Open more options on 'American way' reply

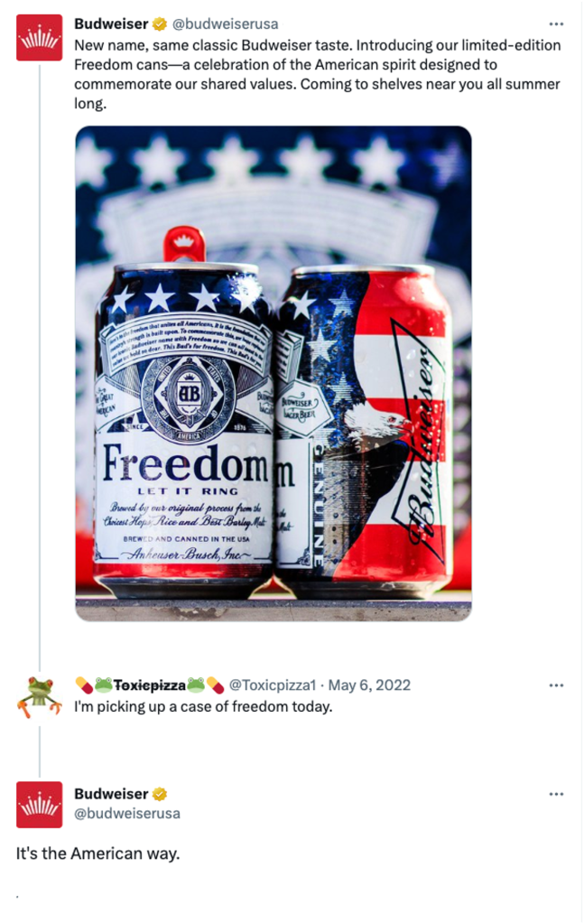point(556,794)
